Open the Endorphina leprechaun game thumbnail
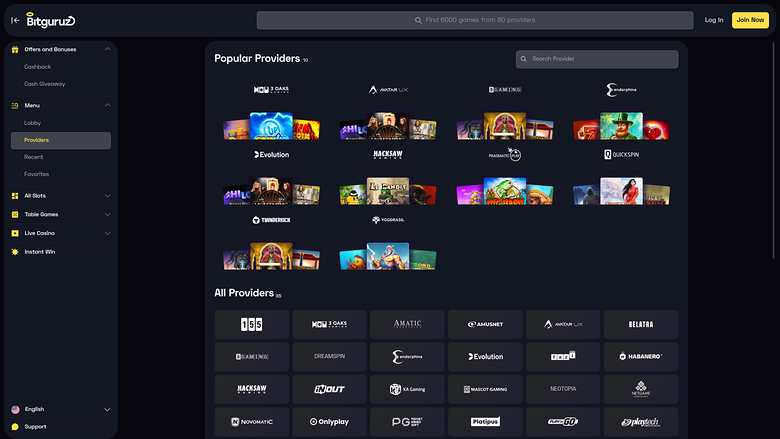 621,126
